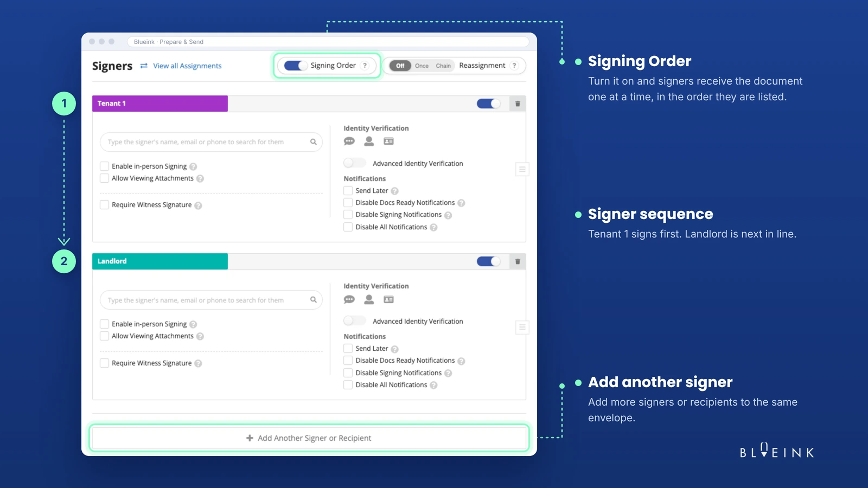Click the search magnifier in Tenant 1 field
This screenshot has width=868, height=488.
313,142
